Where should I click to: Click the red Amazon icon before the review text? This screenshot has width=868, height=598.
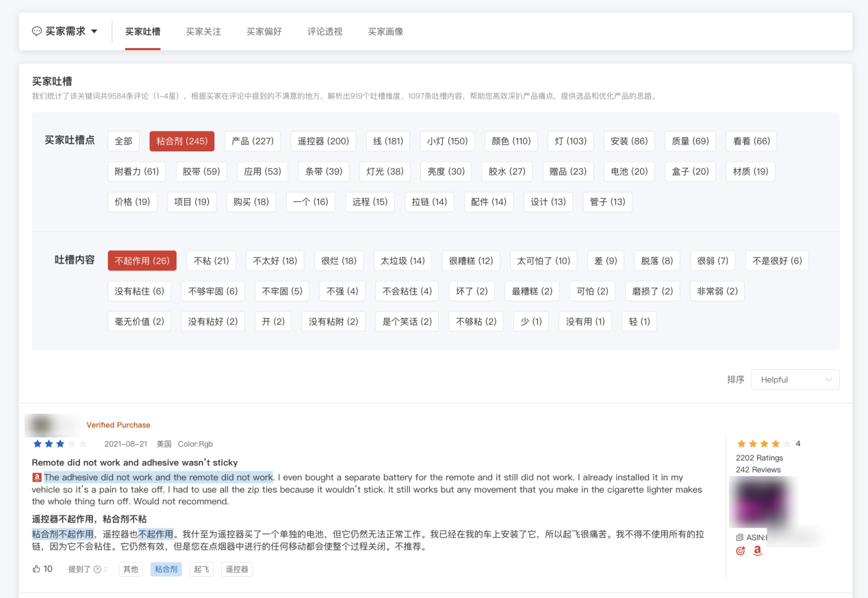point(37,477)
